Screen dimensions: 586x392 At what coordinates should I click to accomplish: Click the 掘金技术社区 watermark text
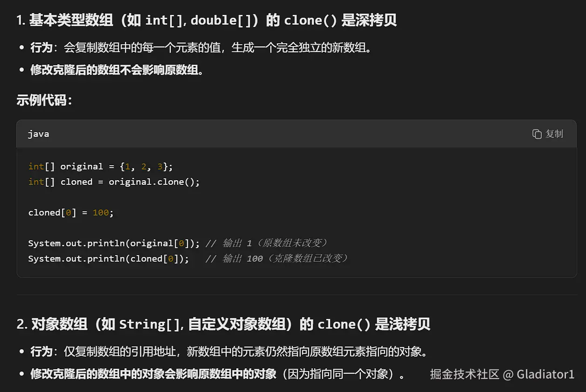coord(464,374)
